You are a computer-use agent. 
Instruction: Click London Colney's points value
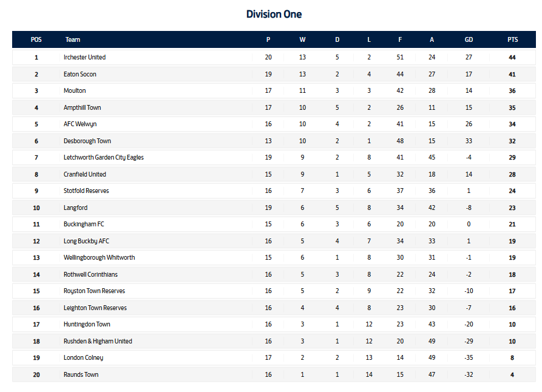[x=512, y=358]
